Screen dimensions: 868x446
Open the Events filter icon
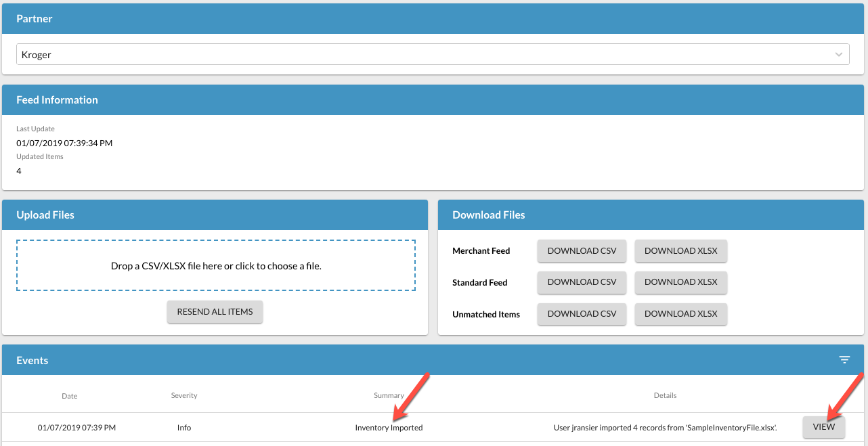pos(844,360)
